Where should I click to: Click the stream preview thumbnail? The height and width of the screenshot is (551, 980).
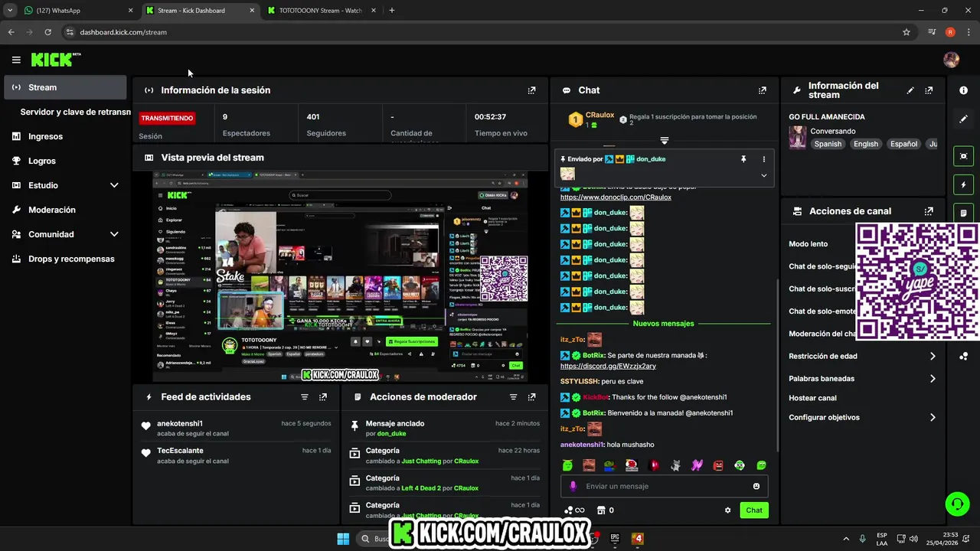point(340,276)
